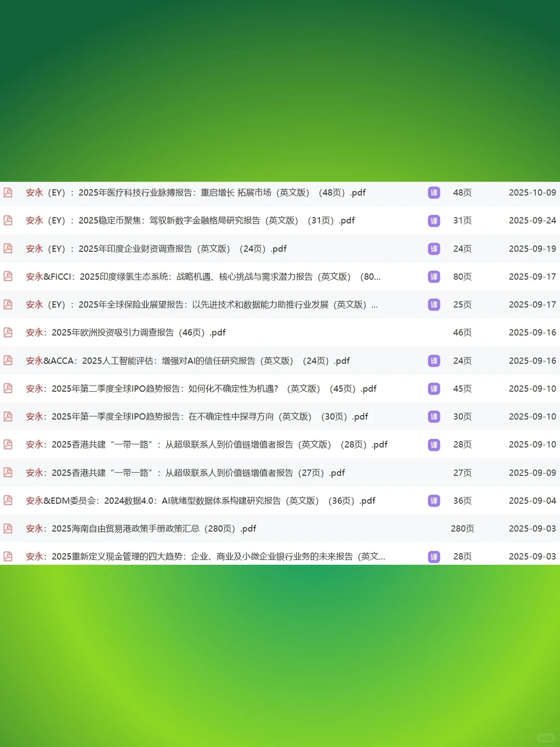Open 2025稳定币聚焦 (31页).pdf link
560x747 pixels.
click(x=190, y=220)
